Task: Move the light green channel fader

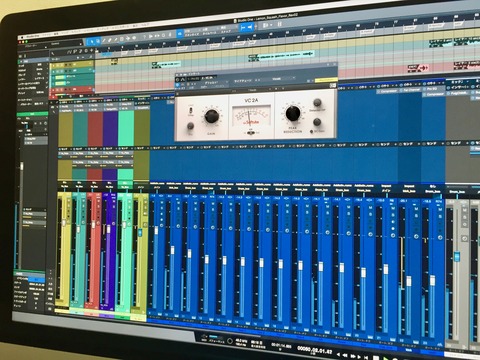Action: [x=124, y=225]
